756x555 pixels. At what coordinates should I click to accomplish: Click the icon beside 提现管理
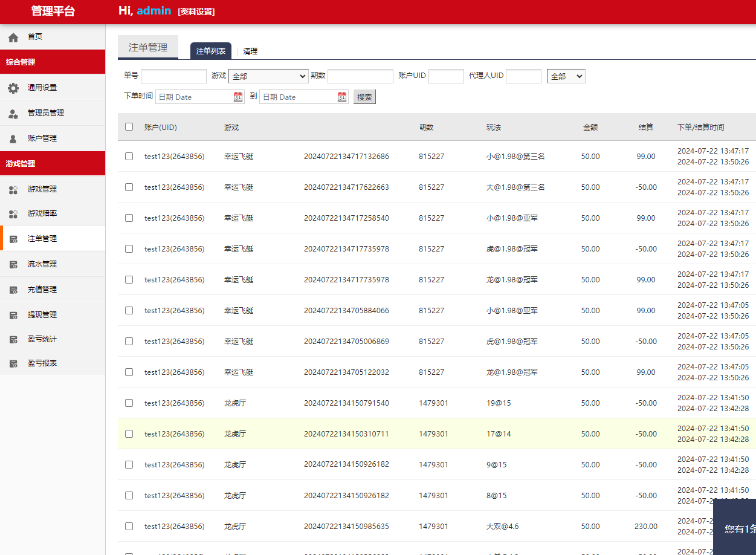click(x=13, y=315)
